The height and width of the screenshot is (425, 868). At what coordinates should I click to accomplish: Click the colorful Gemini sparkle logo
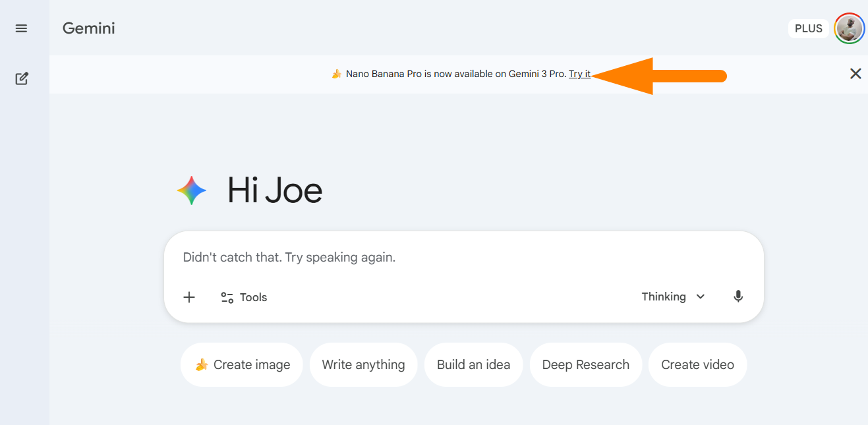(192, 190)
